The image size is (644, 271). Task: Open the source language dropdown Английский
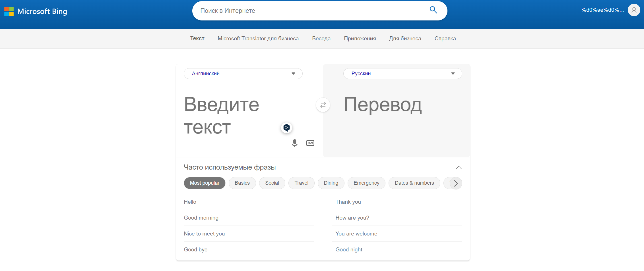(243, 74)
